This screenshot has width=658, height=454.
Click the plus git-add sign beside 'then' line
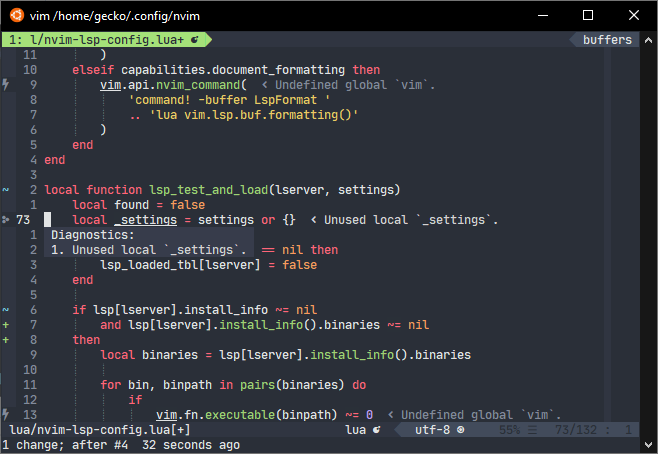5,340
